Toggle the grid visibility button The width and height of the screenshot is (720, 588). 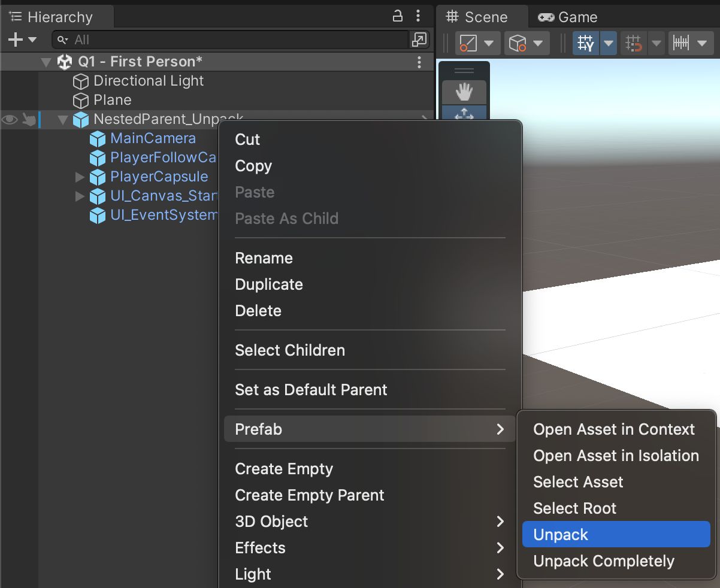(586, 43)
